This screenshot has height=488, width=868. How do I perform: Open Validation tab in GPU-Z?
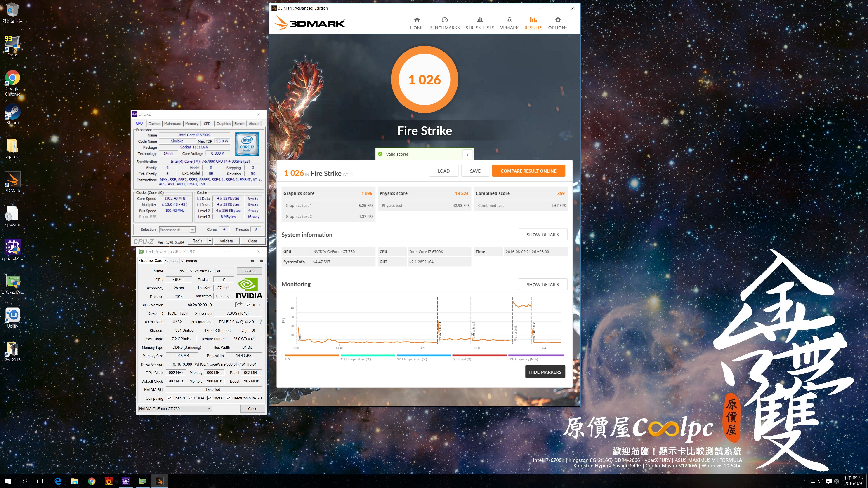[189, 261]
